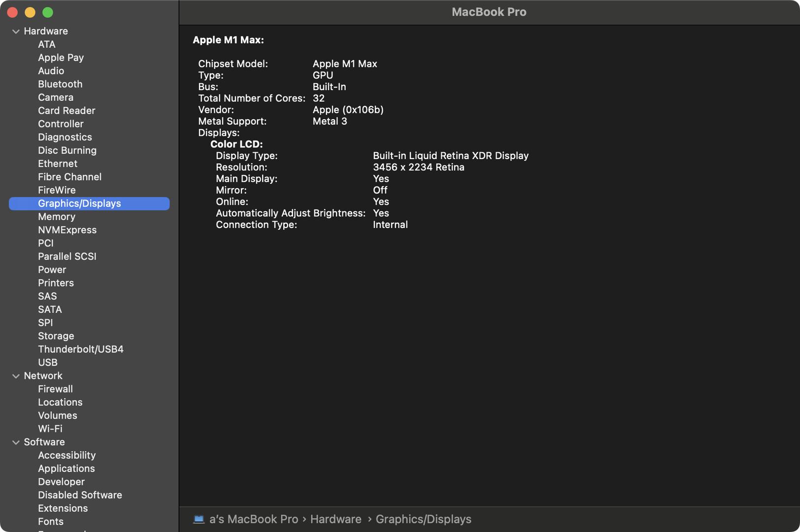Click the red close window button
The image size is (800, 532).
tap(12, 12)
